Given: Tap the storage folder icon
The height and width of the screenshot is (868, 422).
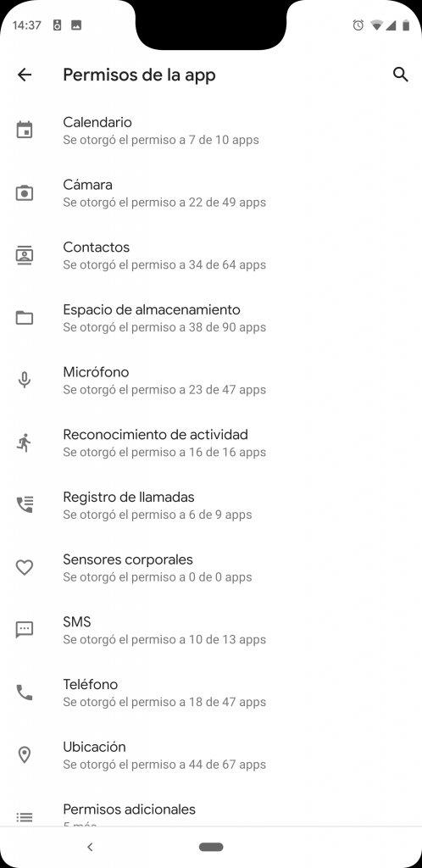Looking at the screenshot, I should pyautogui.click(x=25, y=318).
